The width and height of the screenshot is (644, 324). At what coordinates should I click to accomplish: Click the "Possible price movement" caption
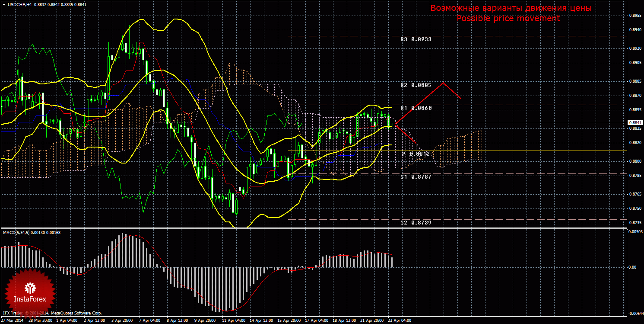pyautogui.click(x=508, y=18)
